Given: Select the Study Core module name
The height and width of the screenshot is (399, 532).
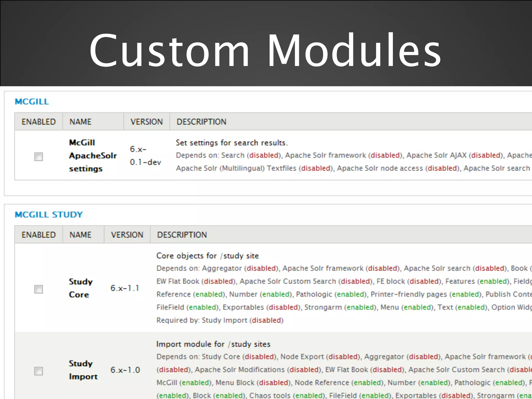Looking at the screenshot, I should [81, 288].
